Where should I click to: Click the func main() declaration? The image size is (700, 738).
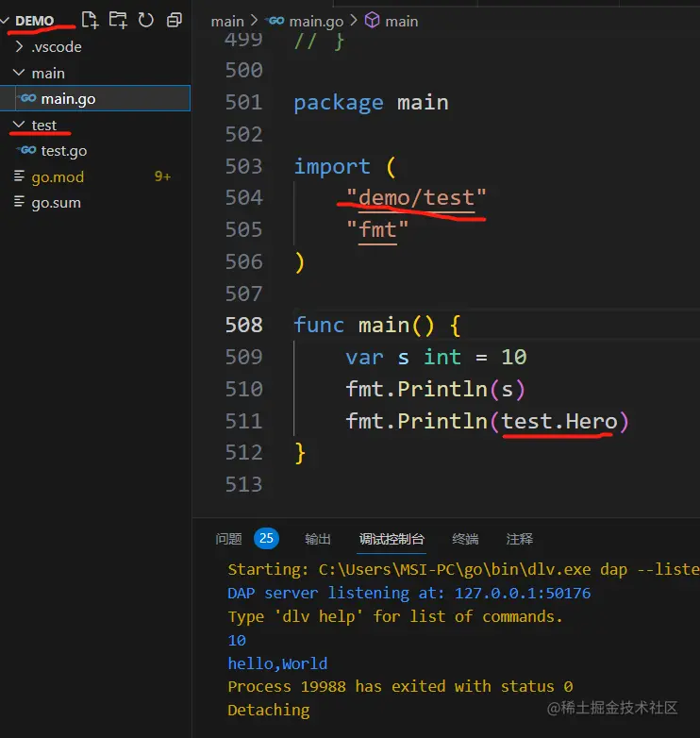(x=376, y=326)
